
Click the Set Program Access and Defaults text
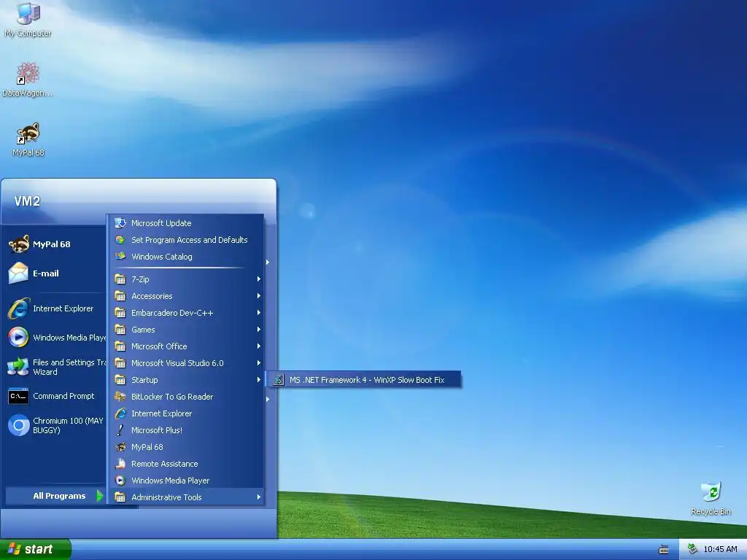pos(189,239)
